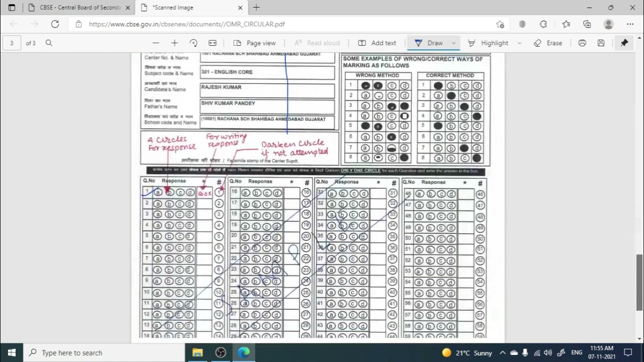Search the PDF with the find icon
The image size is (644, 362).
click(49, 43)
